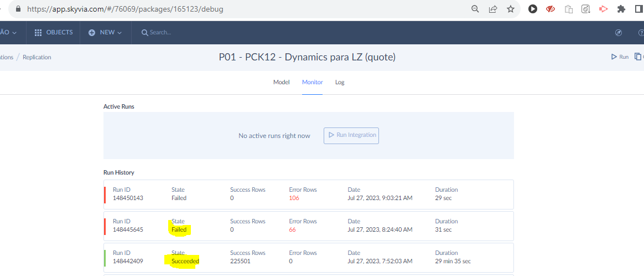The height and width of the screenshot is (276, 644).
Task: Click the help question mark icon
Action: coord(641,33)
